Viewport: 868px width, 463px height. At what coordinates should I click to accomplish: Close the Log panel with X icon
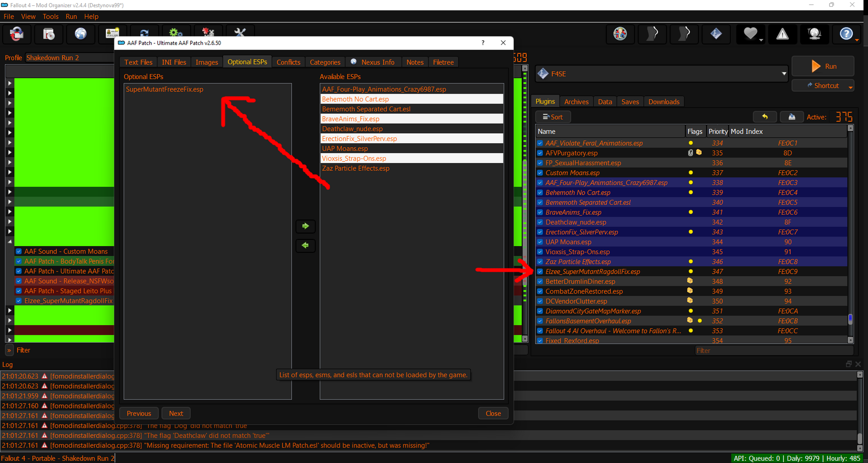pyautogui.click(x=858, y=364)
